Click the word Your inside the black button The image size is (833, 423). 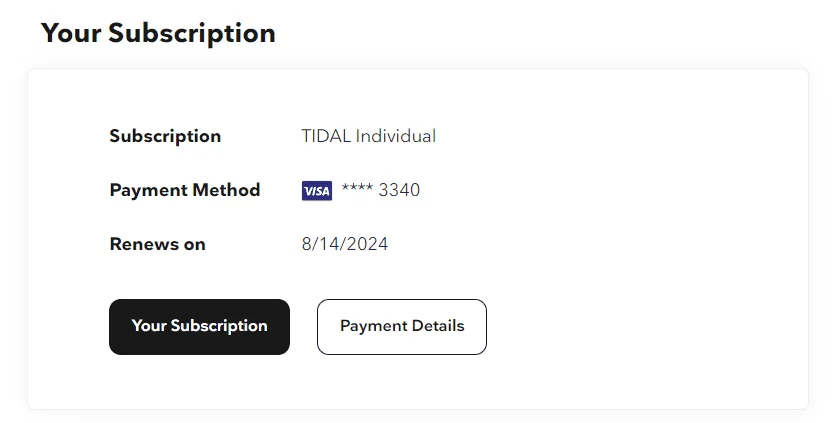pos(149,326)
